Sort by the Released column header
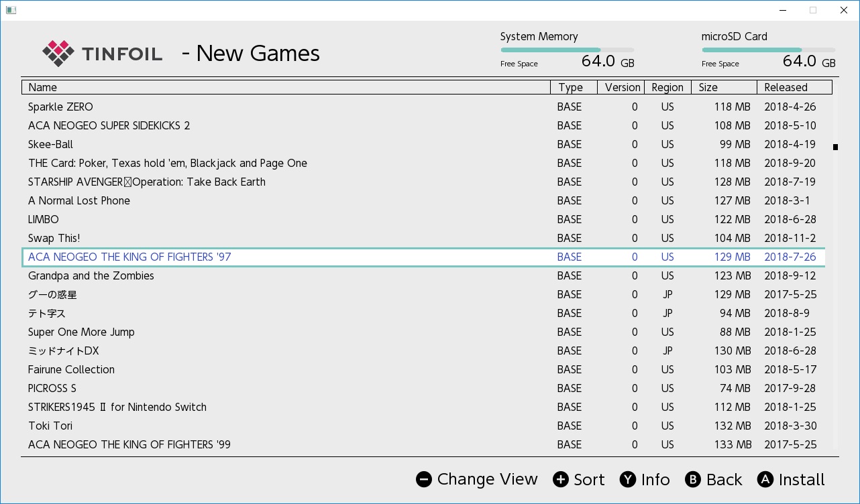 tap(795, 87)
